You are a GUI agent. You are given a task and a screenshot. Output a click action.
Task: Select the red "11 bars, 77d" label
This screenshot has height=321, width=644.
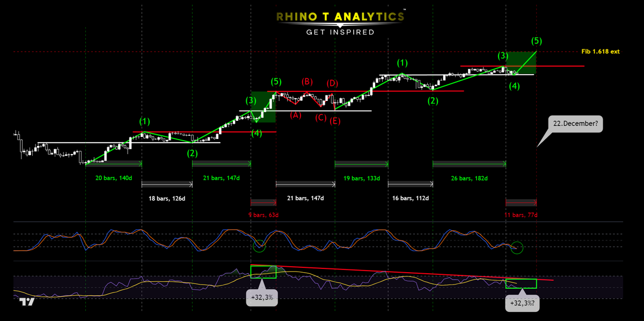[521, 215]
